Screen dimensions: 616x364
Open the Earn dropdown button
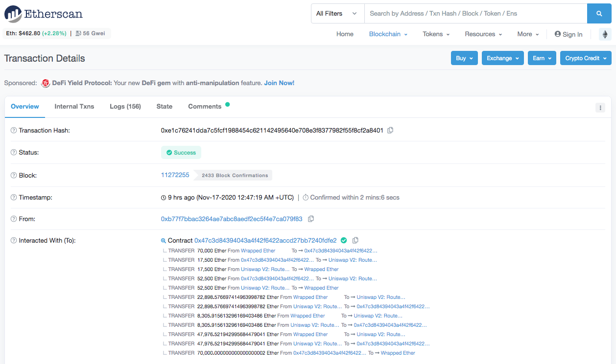pyautogui.click(x=542, y=58)
